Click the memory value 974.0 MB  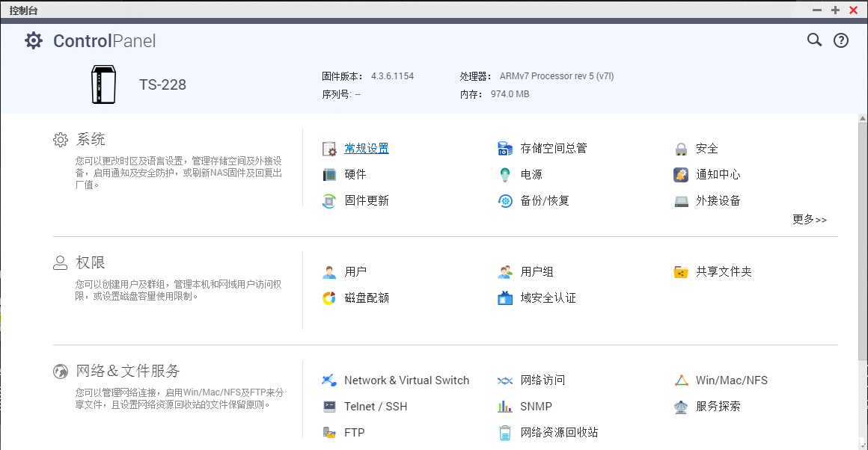coord(510,94)
